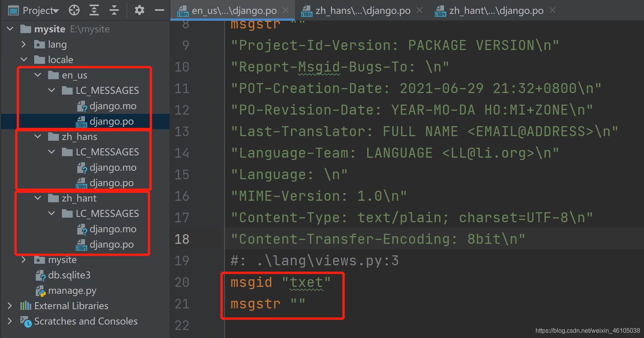Click the db.sqlite3 file icon
The image size is (644, 338).
(40, 275)
